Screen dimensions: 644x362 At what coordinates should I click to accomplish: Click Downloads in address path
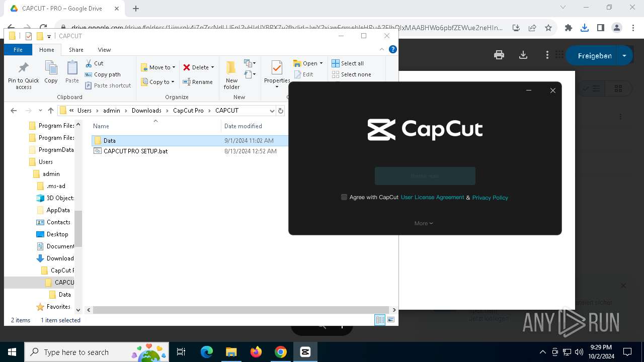(x=146, y=111)
